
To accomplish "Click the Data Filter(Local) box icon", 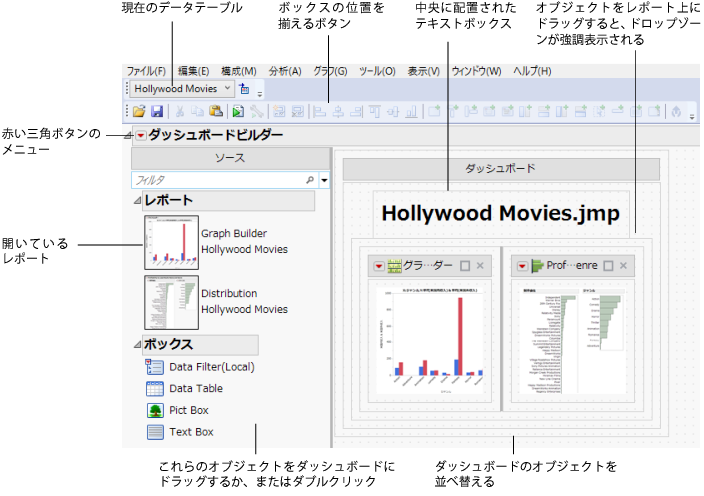I will click(x=155, y=367).
